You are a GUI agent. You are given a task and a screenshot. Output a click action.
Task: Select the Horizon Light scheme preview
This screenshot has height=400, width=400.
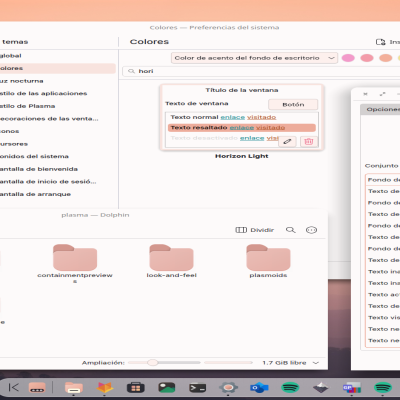[x=242, y=117]
